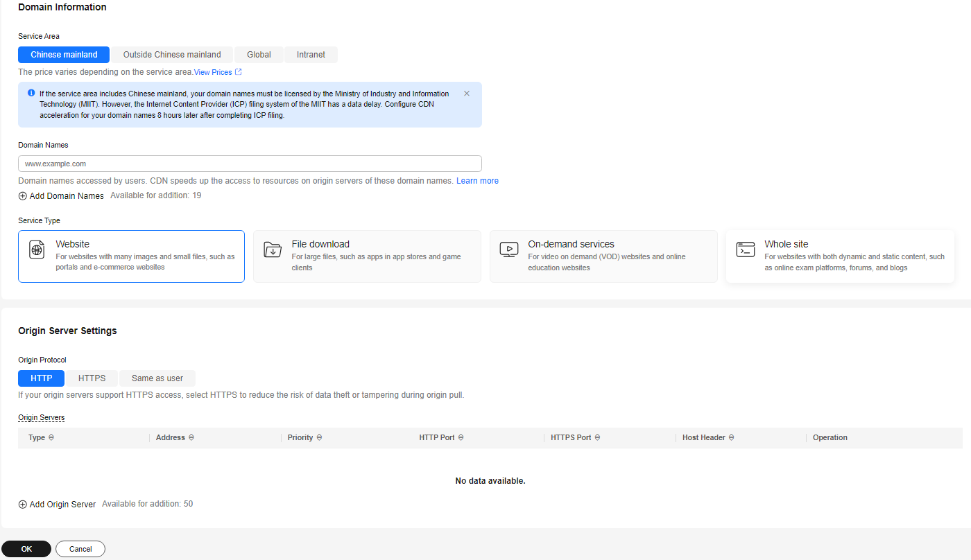971x560 pixels.
Task: Click the OK button
Action: [x=26, y=549]
